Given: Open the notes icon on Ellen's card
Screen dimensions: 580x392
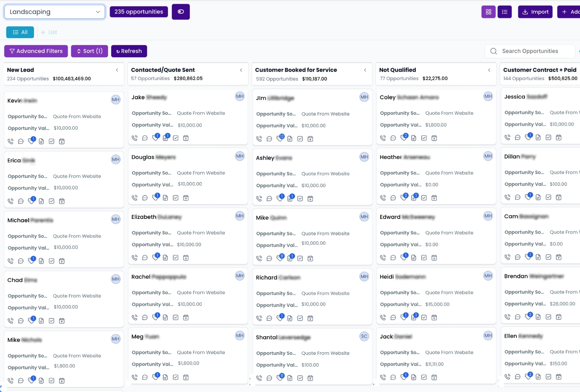Looking at the screenshot, I should click(538, 377).
